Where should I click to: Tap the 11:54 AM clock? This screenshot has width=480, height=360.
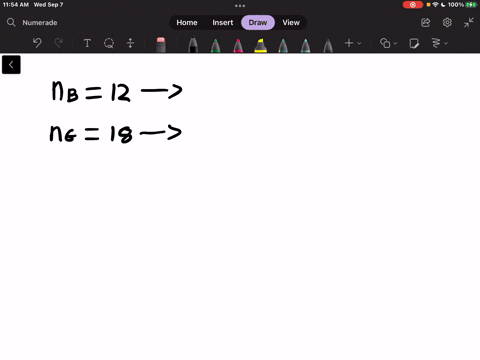point(16,5)
